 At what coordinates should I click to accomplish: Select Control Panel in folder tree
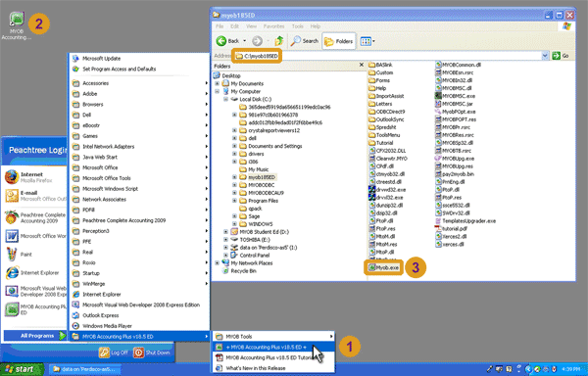click(250, 255)
